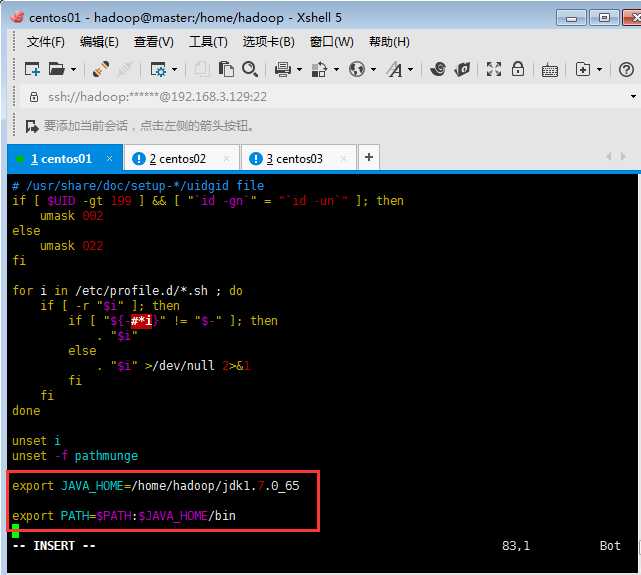This screenshot has width=641, height=575.
Task: Maximize the Xshell window
Action: [x=604, y=18]
